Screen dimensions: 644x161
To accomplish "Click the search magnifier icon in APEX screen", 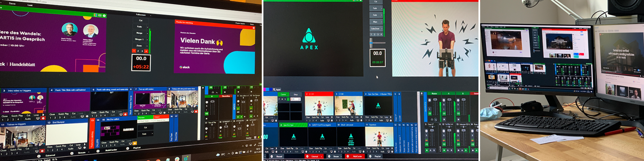I will tap(274, 90).
